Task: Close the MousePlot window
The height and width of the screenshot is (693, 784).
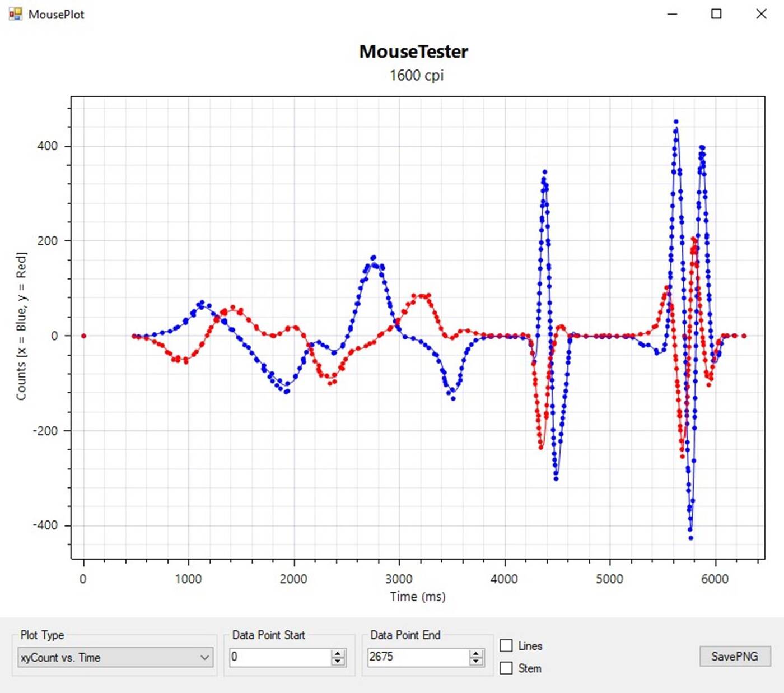Action: pyautogui.click(x=761, y=14)
